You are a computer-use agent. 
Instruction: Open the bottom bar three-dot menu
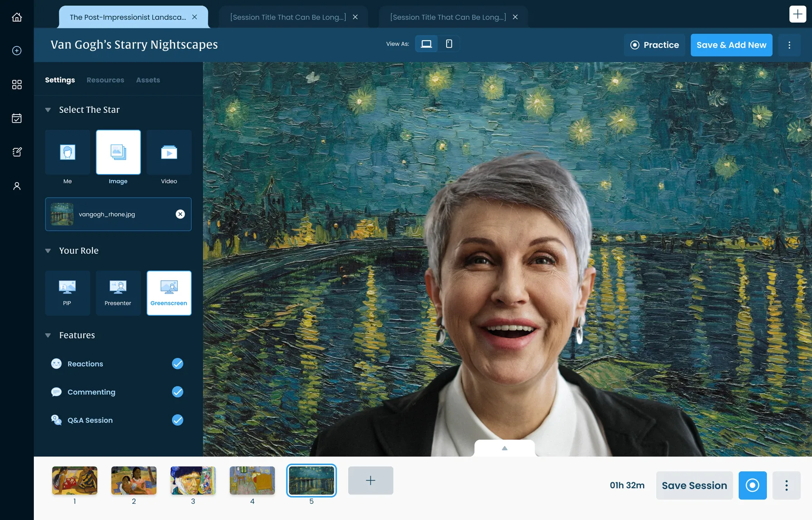click(786, 485)
